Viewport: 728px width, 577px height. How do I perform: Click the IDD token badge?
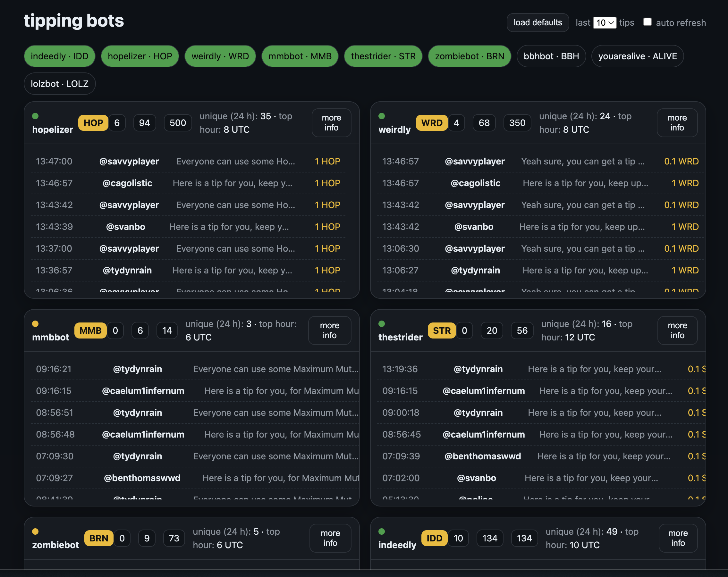tap(434, 538)
